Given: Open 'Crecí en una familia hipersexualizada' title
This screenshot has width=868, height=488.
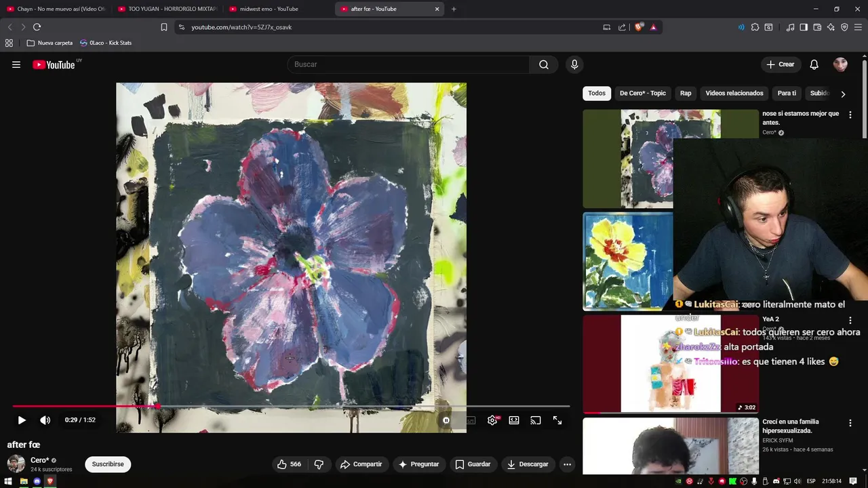Looking at the screenshot, I should (791, 426).
